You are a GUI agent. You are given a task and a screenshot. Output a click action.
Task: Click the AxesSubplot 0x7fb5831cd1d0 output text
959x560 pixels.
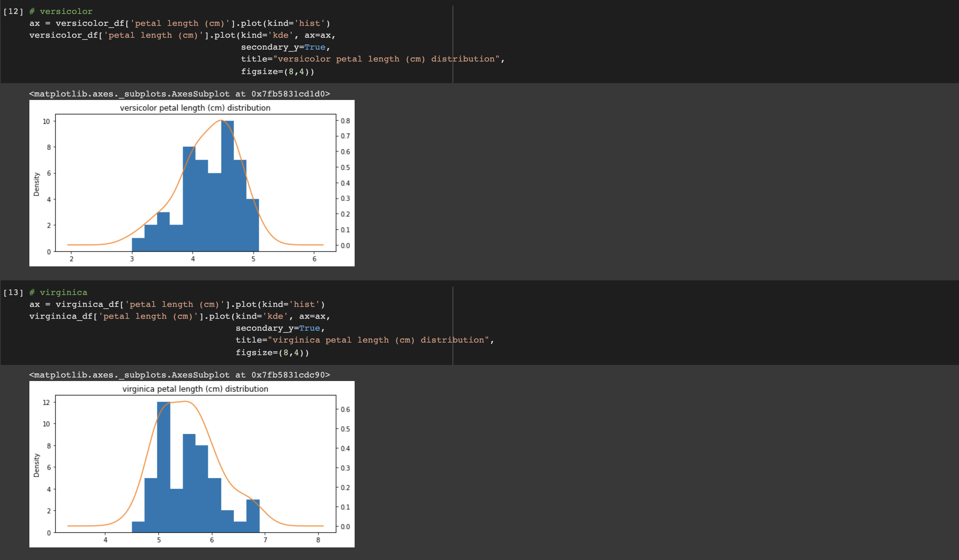pyautogui.click(x=180, y=94)
